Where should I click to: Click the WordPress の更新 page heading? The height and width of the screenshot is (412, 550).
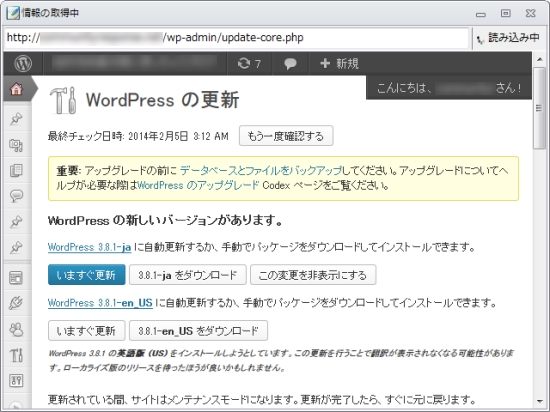pos(163,100)
